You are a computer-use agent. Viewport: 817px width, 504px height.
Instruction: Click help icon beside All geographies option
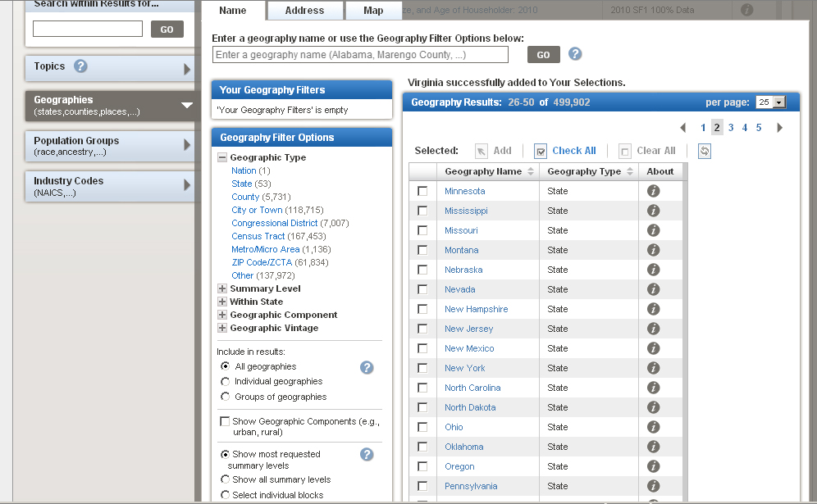tap(367, 367)
